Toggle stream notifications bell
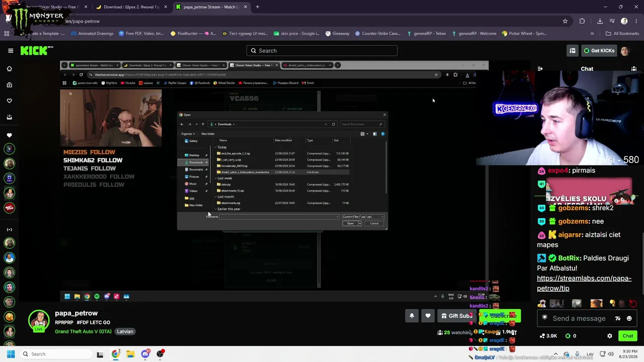The height and width of the screenshot is (362, 644). click(412, 316)
